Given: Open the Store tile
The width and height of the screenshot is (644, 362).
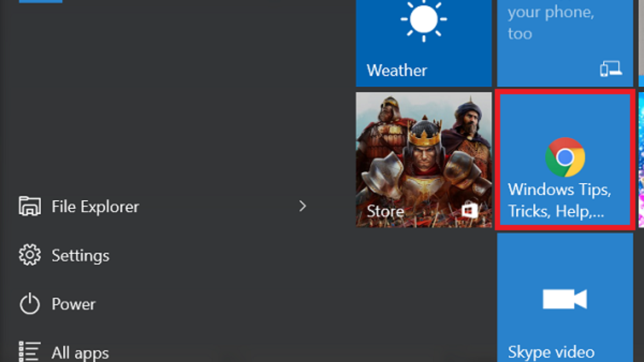Looking at the screenshot, I should coord(423,159).
